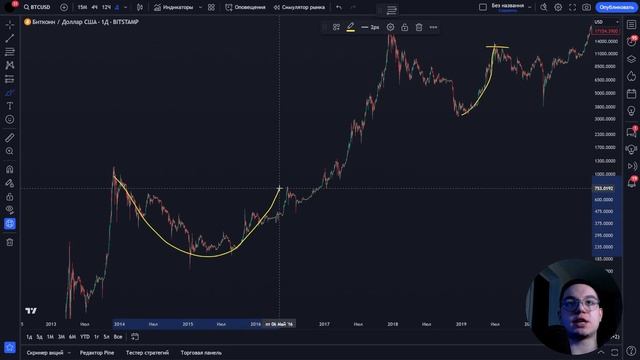The height and width of the screenshot is (360, 640).
Task: Select the 12Ч timeframe
Action: click(106, 7)
